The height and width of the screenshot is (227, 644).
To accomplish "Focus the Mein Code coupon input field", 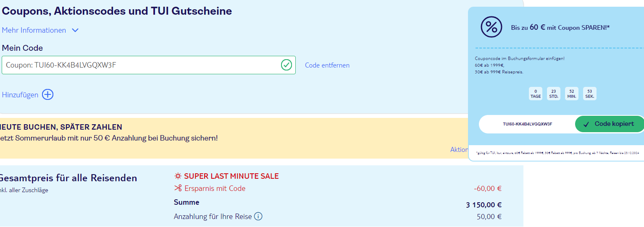I will tap(149, 65).
